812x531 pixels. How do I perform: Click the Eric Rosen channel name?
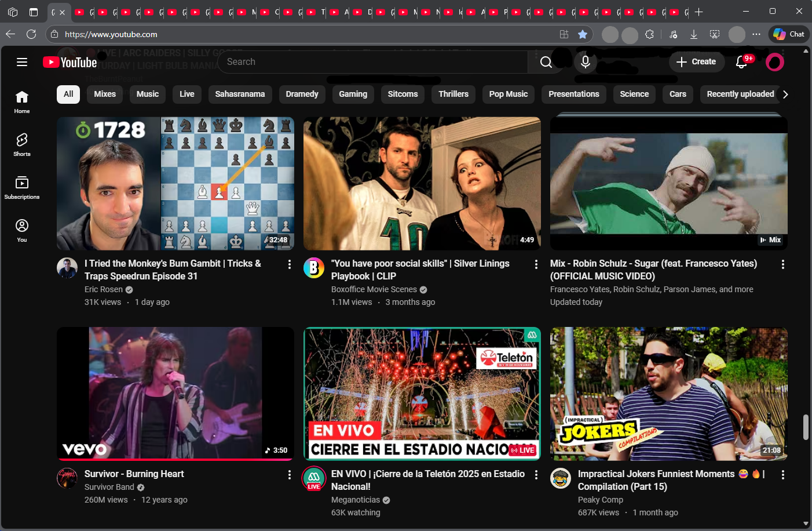click(x=104, y=289)
